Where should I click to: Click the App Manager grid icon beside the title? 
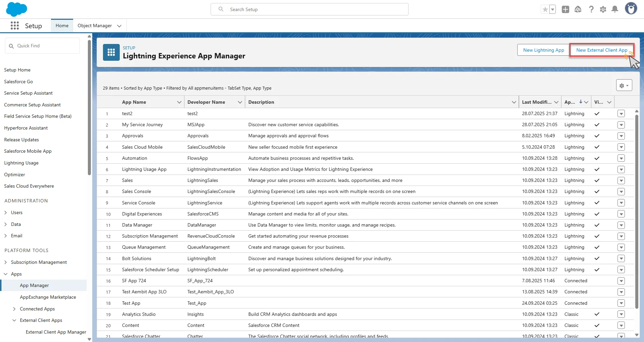tap(111, 52)
